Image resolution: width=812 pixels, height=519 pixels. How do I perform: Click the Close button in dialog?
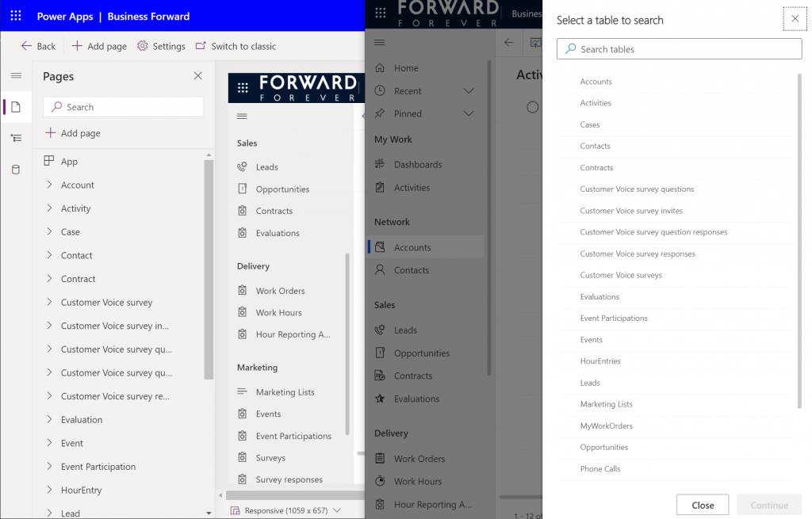point(703,505)
